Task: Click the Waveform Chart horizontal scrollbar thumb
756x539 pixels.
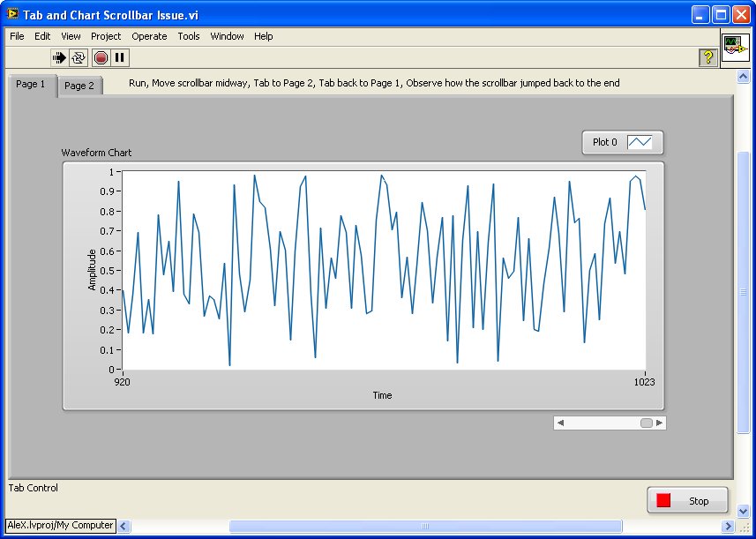Action: pyautogui.click(x=645, y=422)
